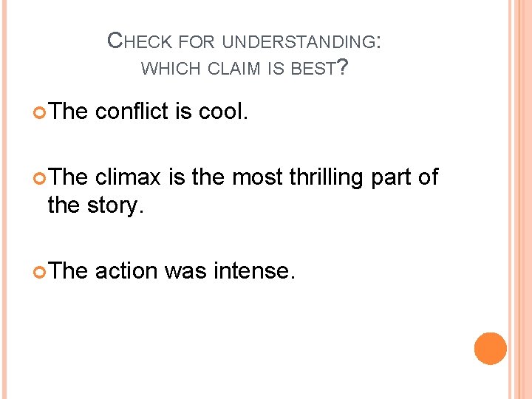Click the word 'intense' in the third bullet
Image resolution: width=532 pixels, height=399 pixels.
click(x=251, y=270)
